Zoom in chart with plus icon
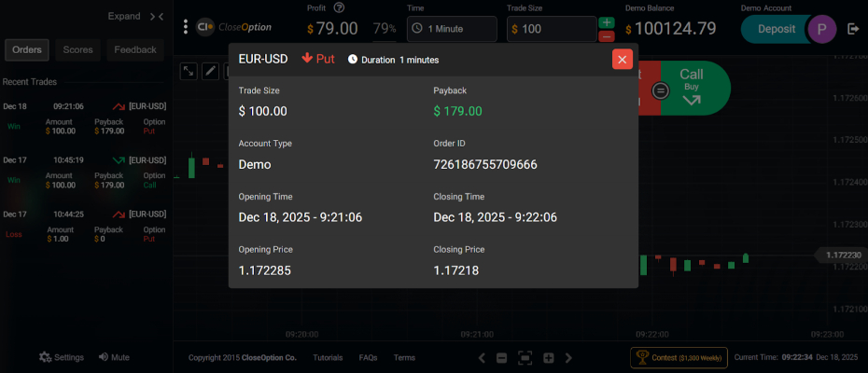 [x=549, y=357]
